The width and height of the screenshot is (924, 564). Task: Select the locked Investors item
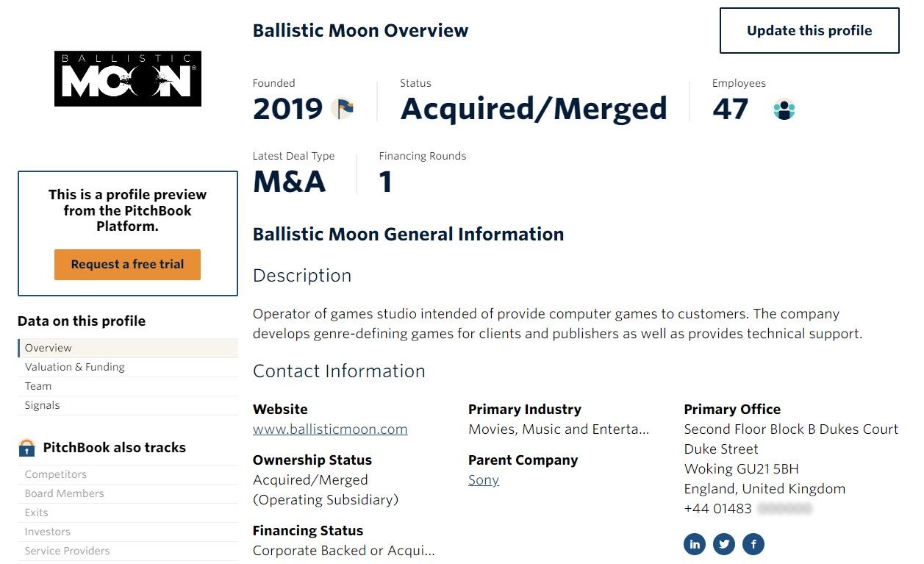tap(128, 532)
